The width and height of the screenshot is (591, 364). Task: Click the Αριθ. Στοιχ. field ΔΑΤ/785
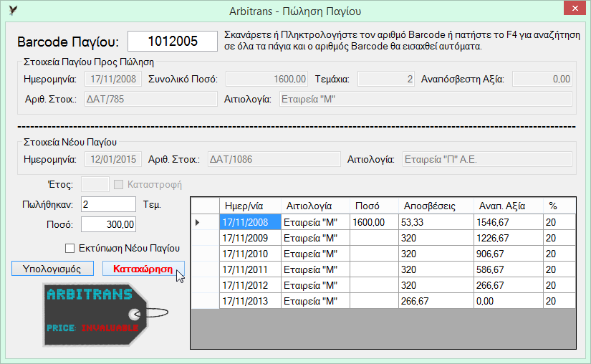coord(150,99)
